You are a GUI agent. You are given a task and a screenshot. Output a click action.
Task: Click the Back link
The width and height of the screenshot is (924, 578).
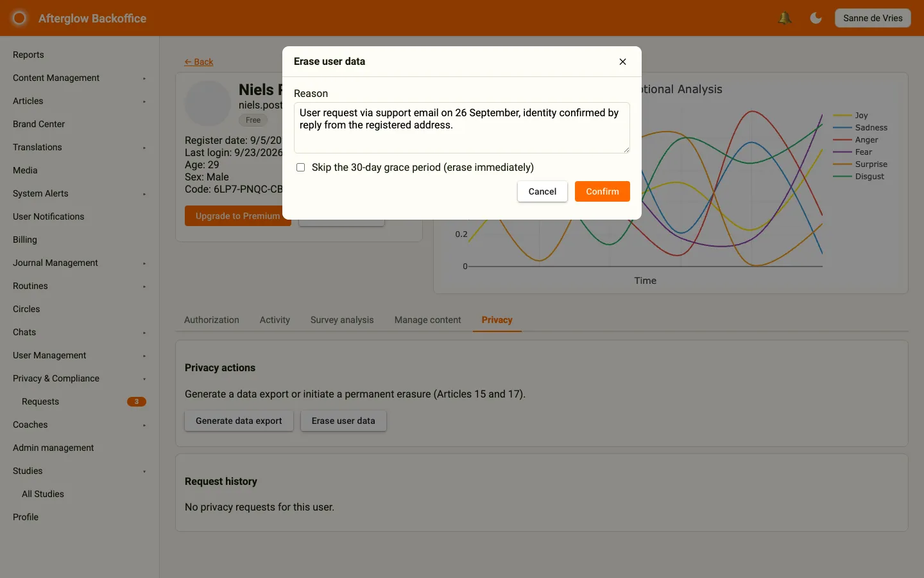(199, 62)
